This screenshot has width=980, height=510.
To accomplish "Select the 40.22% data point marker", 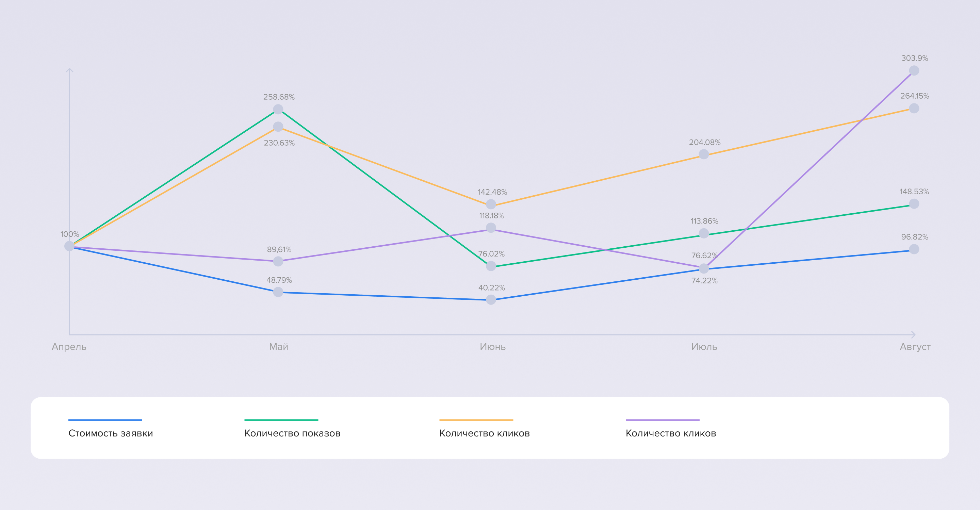I will (x=491, y=300).
